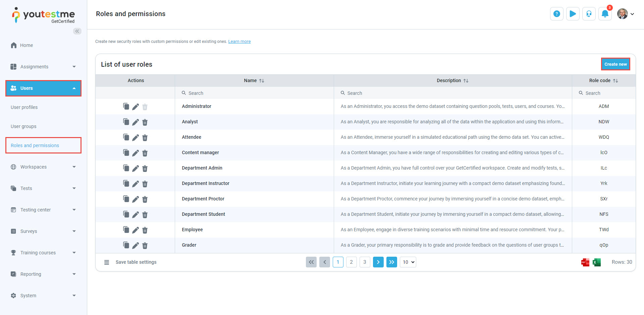Expand the Assignments menu
Viewport: 644px width, 315px height.
(44, 67)
